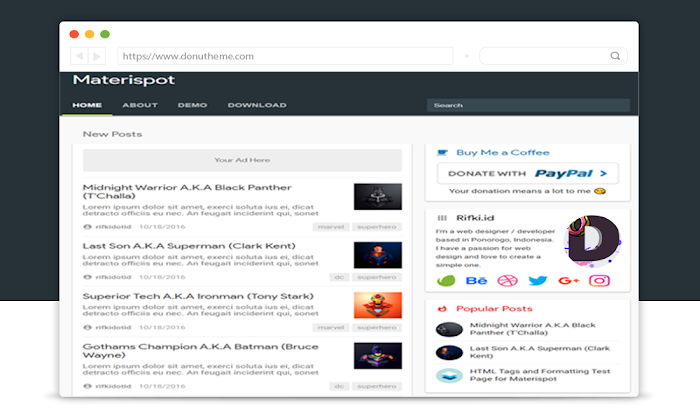Click the Rifki.id widget heading
This screenshot has width=700, height=420.
click(475, 218)
